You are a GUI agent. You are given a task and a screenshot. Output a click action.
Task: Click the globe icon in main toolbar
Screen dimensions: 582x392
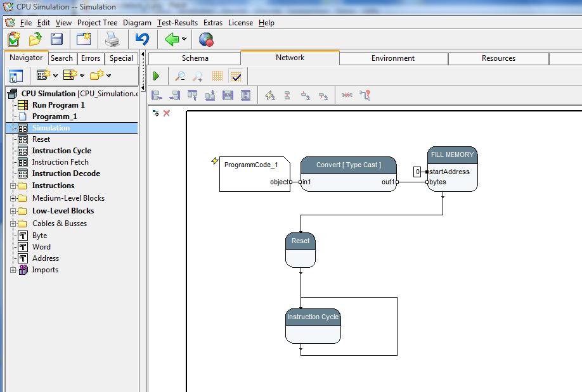[x=206, y=39]
